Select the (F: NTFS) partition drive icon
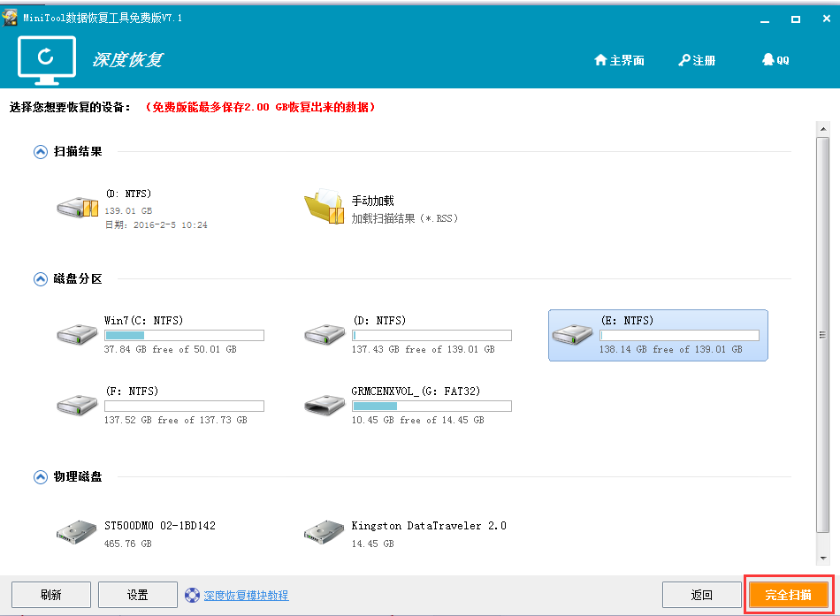This screenshot has width=840, height=616. coord(77,405)
